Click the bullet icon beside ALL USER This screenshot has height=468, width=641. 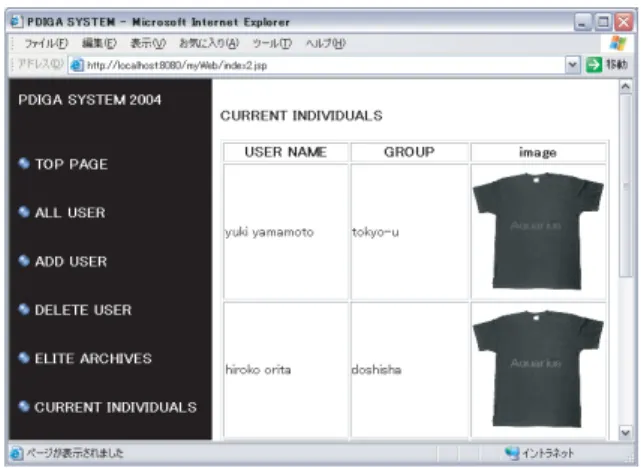(24, 212)
